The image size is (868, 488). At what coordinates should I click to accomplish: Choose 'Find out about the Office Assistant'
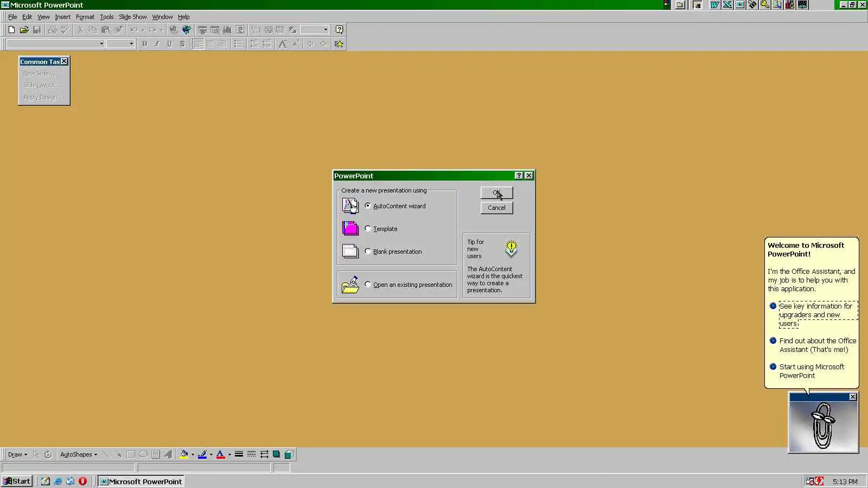pyautogui.click(x=818, y=345)
